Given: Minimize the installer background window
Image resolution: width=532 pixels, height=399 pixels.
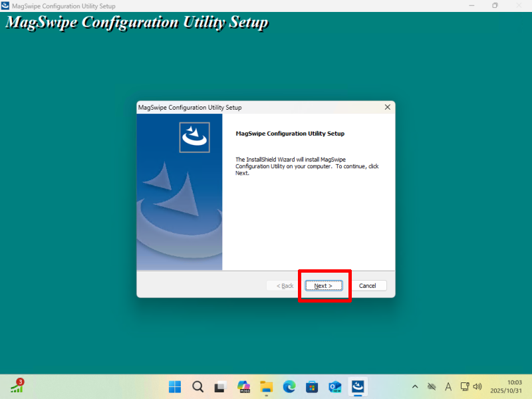Looking at the screenshot, I should click(x=471, y=5).
